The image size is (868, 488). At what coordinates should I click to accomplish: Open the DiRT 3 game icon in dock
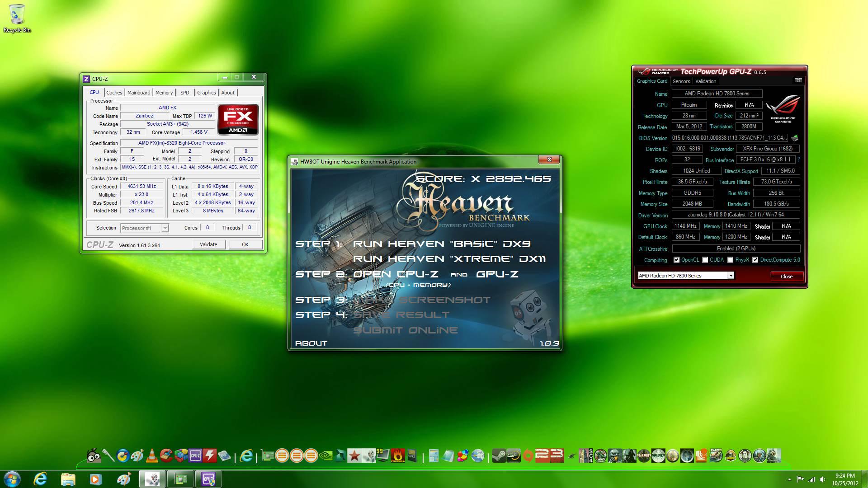click(716, 455)
